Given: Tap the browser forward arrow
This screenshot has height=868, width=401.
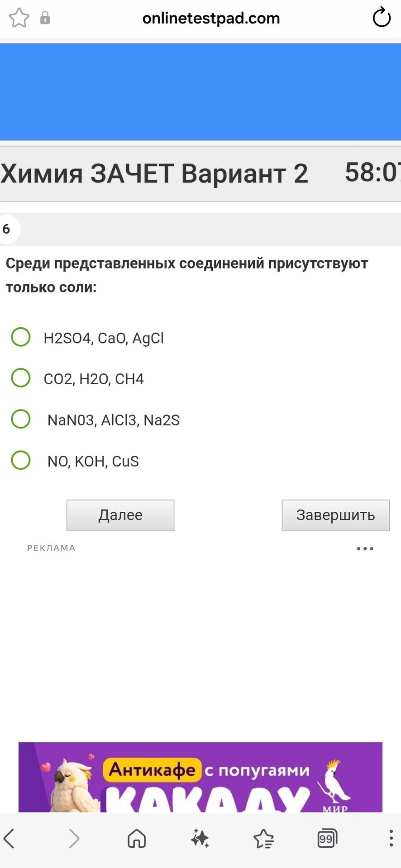Looking at the screenshot, I should pos(74,839).
